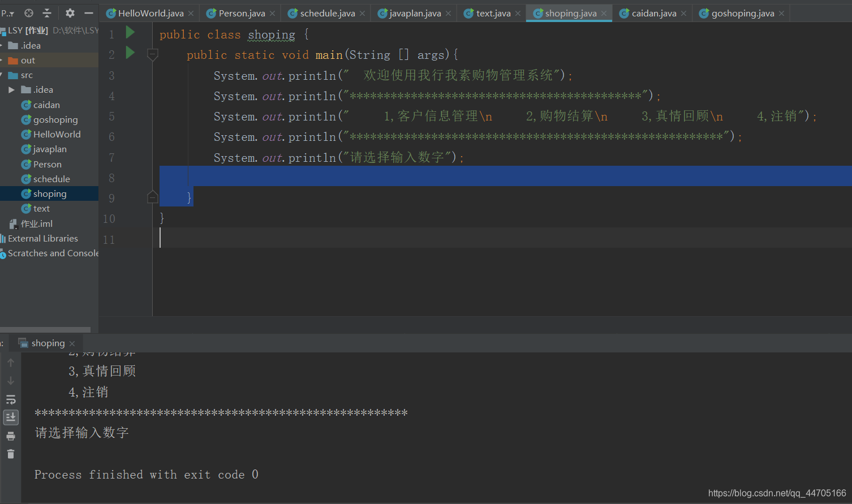Run main method from line 2 gutter

[130, 53]
